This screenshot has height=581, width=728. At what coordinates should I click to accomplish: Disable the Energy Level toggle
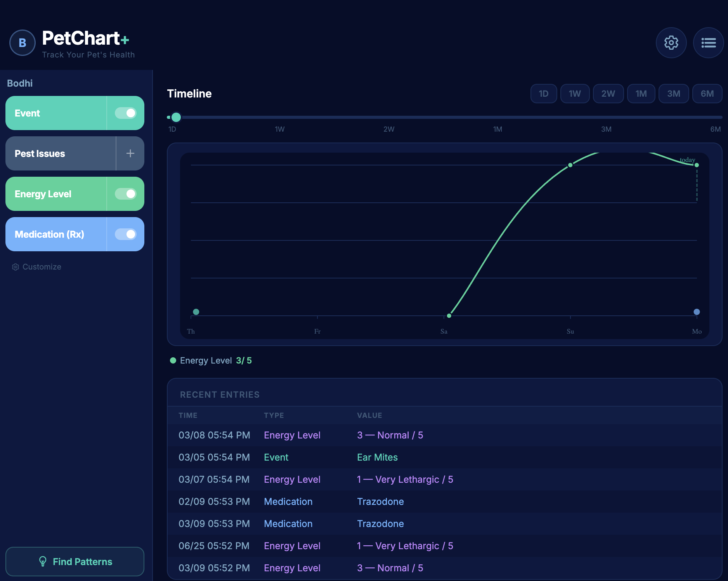[125, 194]
